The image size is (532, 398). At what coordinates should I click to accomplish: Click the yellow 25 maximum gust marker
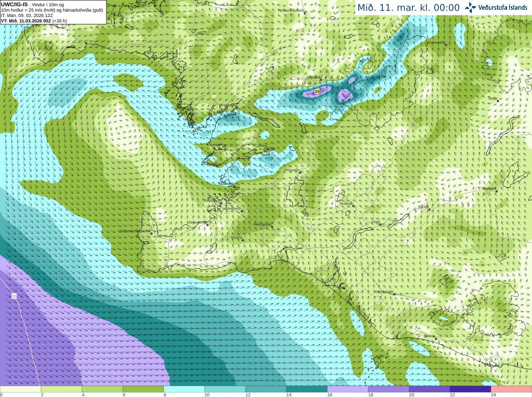coord(318,91)
